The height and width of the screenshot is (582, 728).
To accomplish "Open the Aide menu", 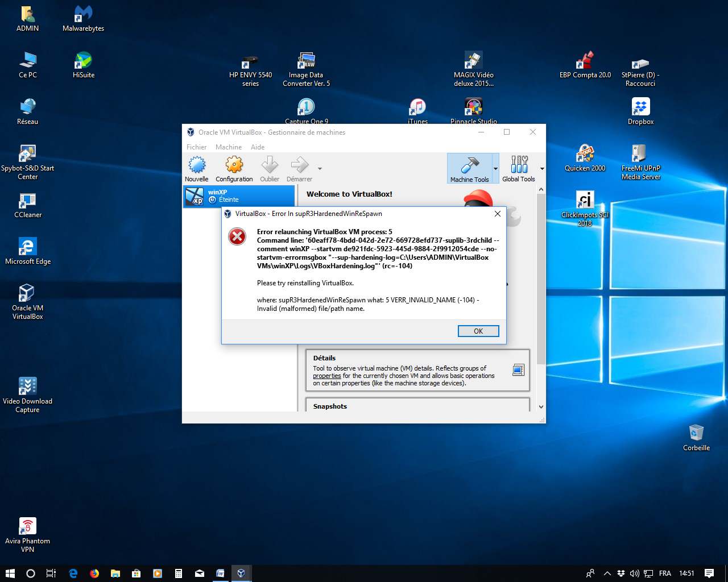I will click(x=258, y=147).
